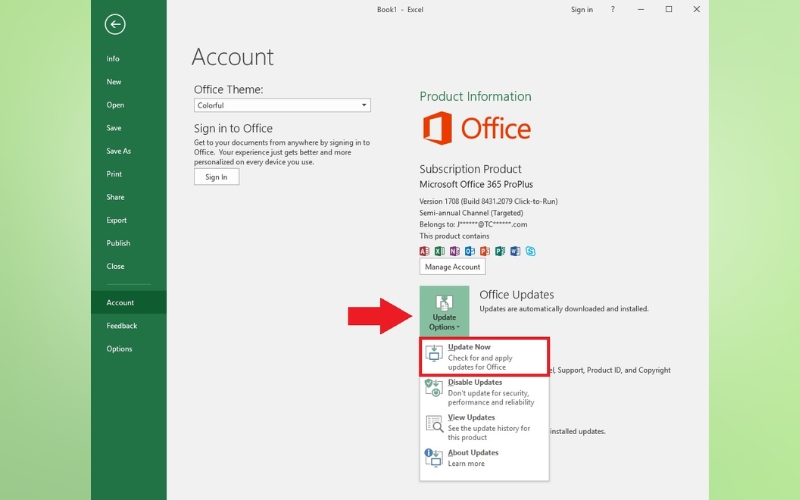800x500 pixels.
Task: Click the Manage Account button
Action: (x=452, y=267)
